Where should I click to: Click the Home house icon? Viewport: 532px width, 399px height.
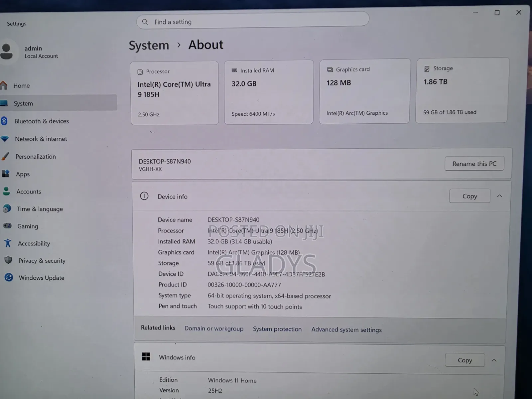tap(4, 85)
